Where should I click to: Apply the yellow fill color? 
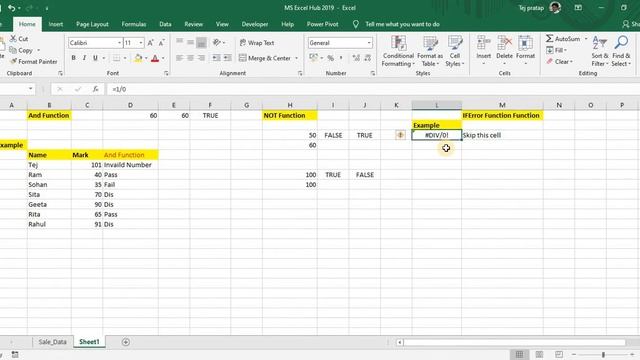coord(138,58)
